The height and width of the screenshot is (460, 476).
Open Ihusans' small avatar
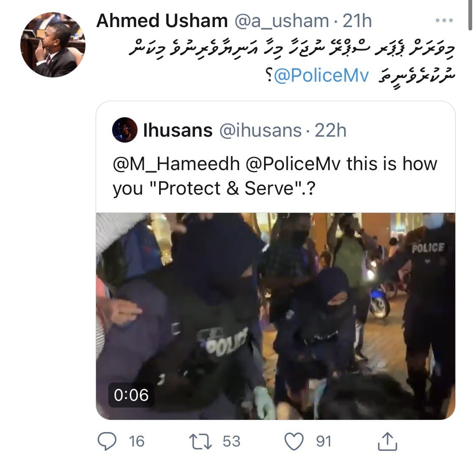[124, 130]
